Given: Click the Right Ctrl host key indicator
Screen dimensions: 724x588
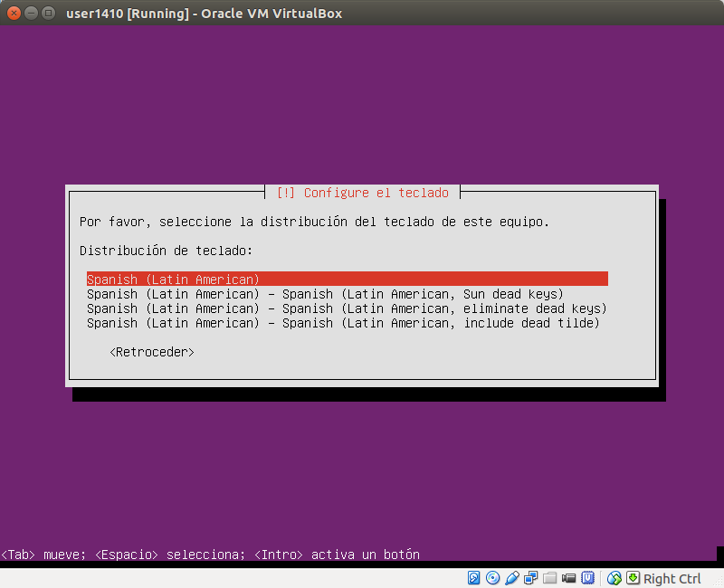Looking at the screenshot, I should (672, 578).
